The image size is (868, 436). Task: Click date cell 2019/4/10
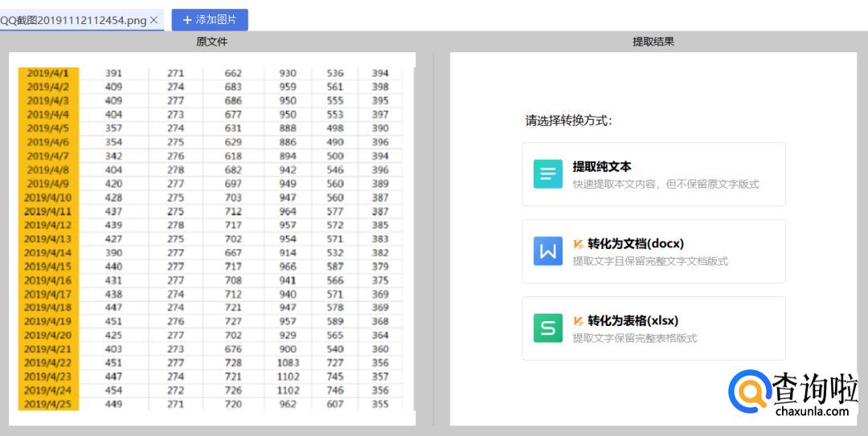[x=48, y=198]
